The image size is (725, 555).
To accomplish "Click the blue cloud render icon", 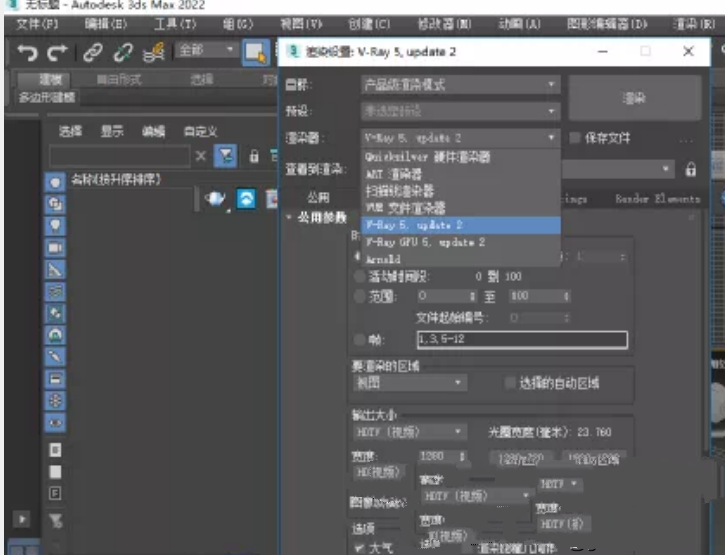I will pyautogui.click(x=246, y=199).
